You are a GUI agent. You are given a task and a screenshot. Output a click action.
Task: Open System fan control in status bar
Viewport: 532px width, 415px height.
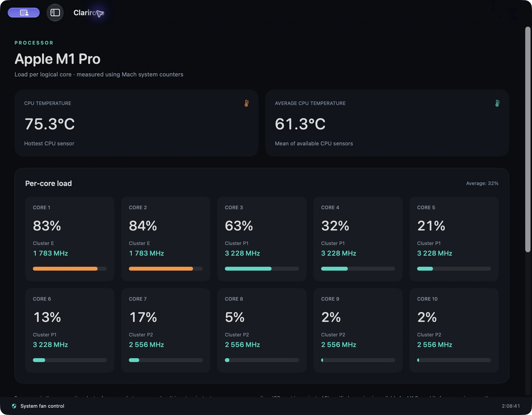(42, 406)
